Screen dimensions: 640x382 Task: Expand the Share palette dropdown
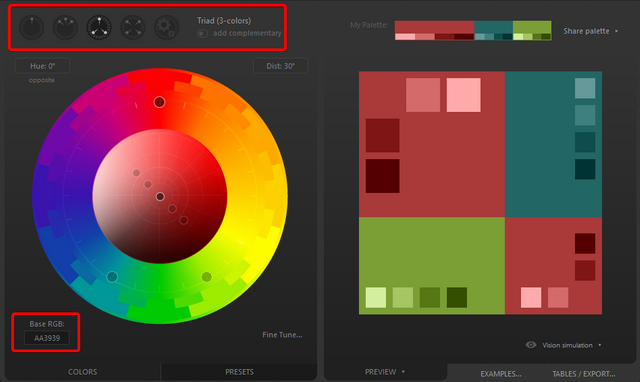click(616, 31)
